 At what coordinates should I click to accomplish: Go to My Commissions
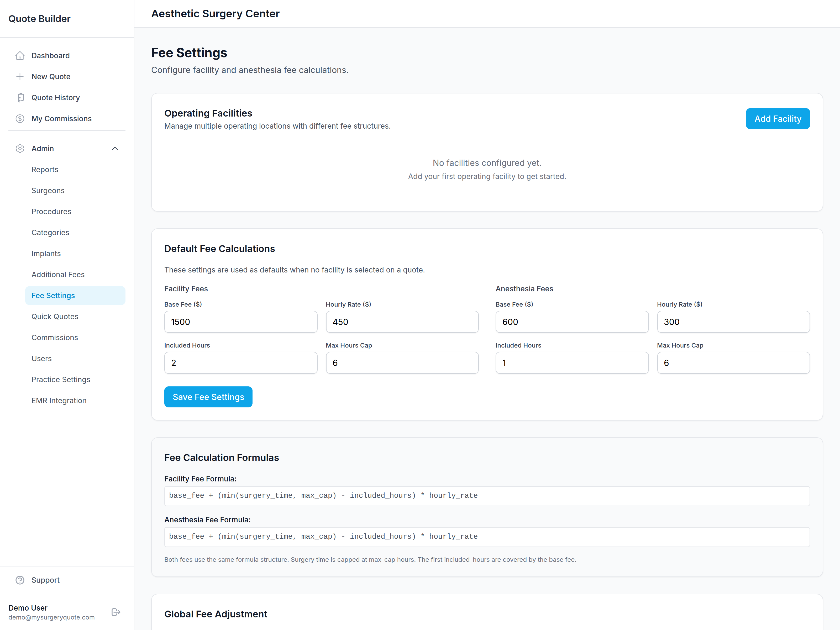point(67,118)
